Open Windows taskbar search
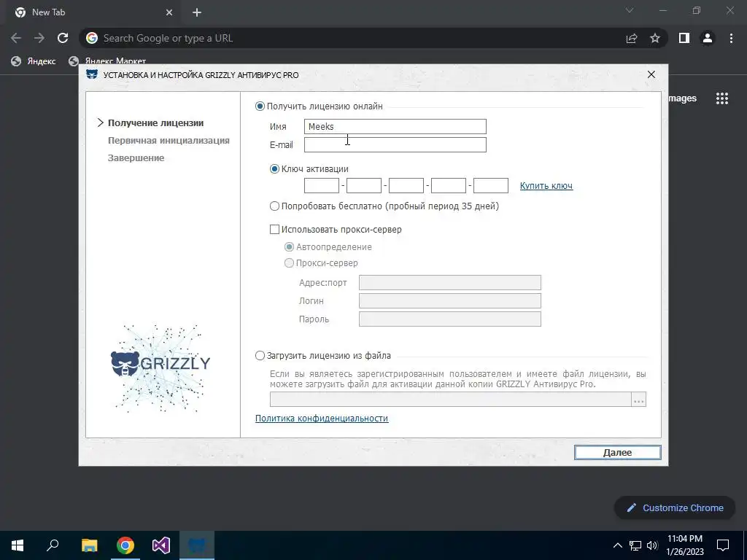This screenshot has width=747, height=560. 53,545
